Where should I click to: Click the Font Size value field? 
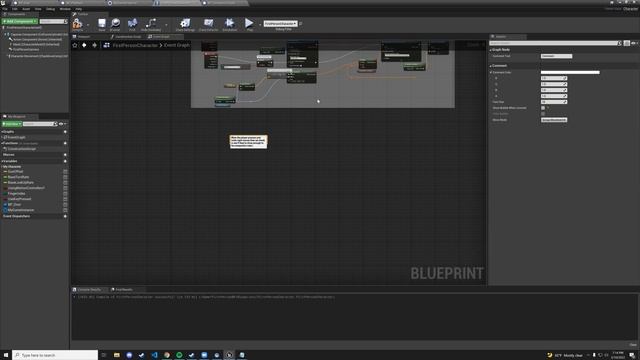554,102
